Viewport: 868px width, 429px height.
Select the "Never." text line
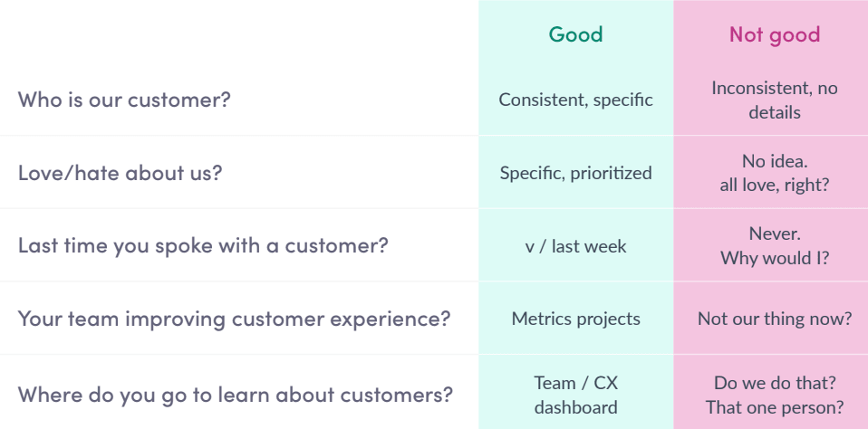click(774, 234)
